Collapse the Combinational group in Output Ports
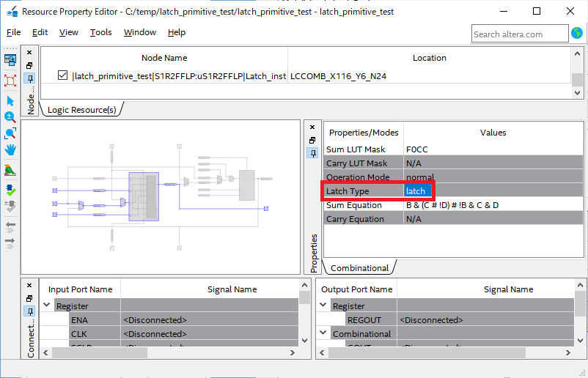The height and width of the screenshot is (378, 588). pos(323,334)
